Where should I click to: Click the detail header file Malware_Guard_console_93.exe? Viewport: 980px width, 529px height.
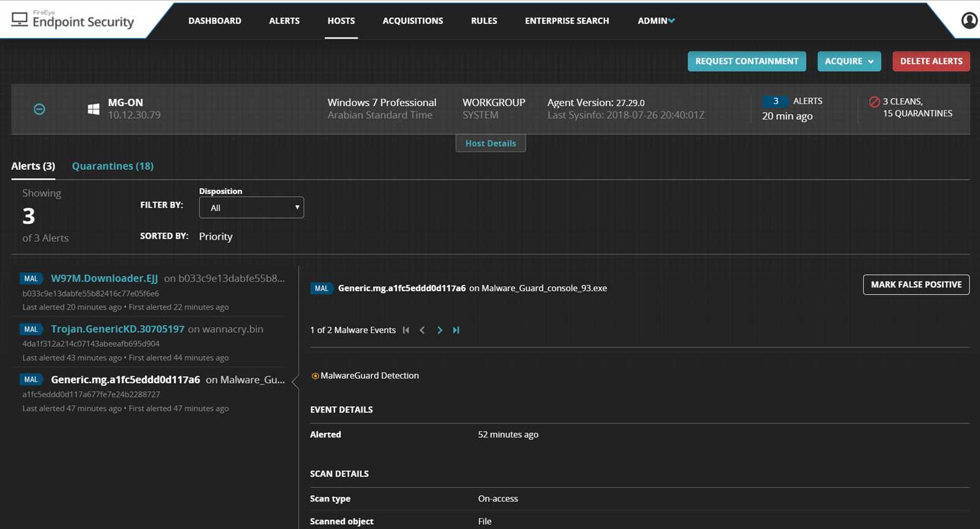pyautogui.click(x=545, y=288)
